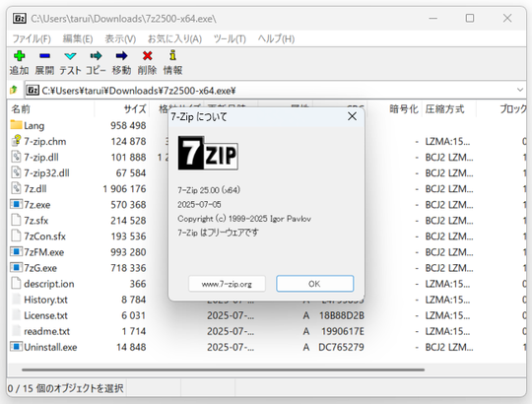The image size is (532, 404).
Task: Choose the コピー (Copy) arrow icon
Action: point(96,55)
